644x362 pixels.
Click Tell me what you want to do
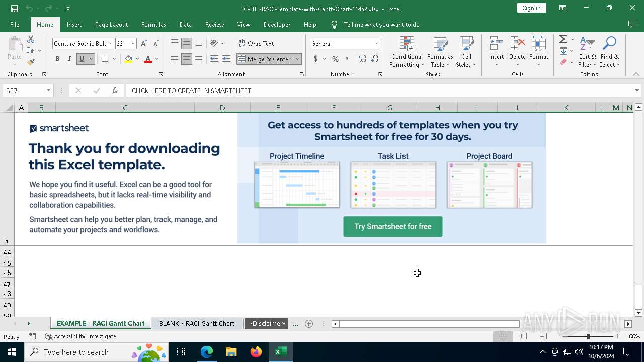pos(381,24)
